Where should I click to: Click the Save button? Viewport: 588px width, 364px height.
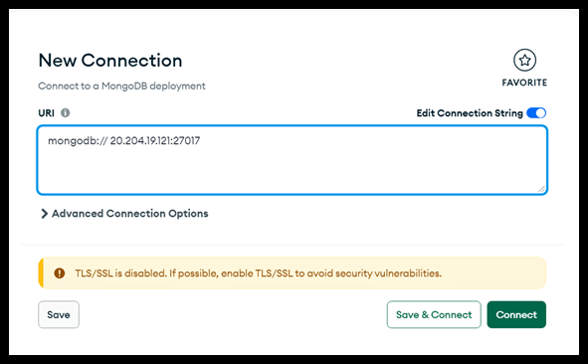[x=59, y=314]
